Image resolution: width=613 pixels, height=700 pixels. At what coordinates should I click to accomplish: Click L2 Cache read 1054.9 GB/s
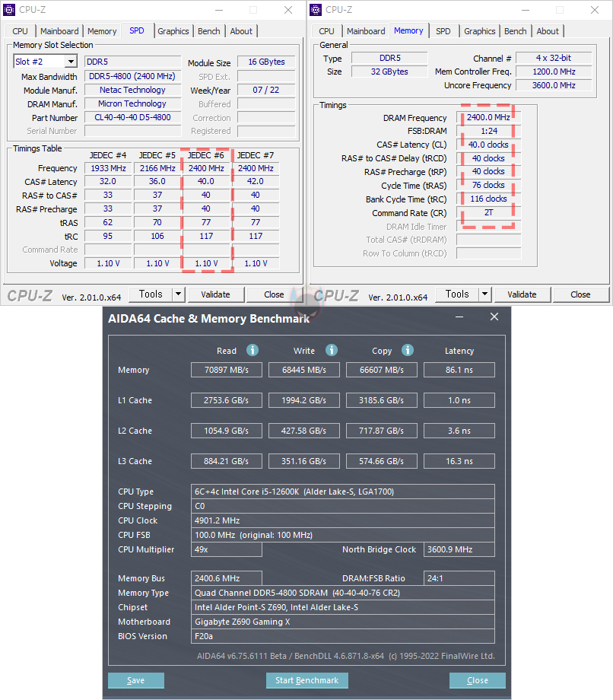pos(227,431)
